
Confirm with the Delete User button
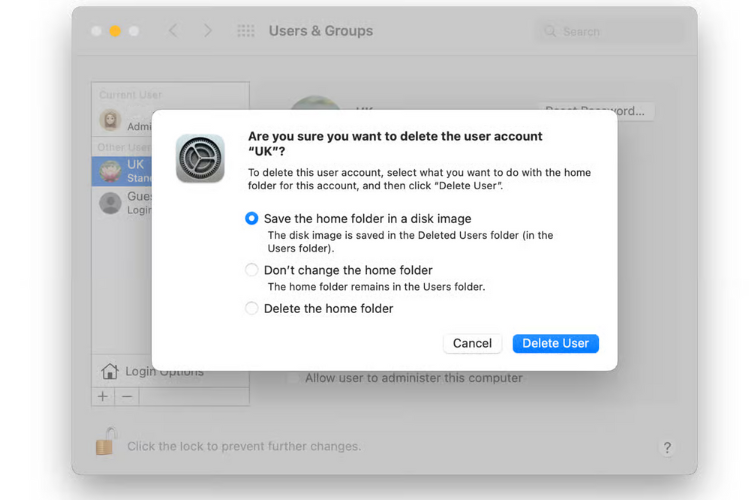pos(555,343)
